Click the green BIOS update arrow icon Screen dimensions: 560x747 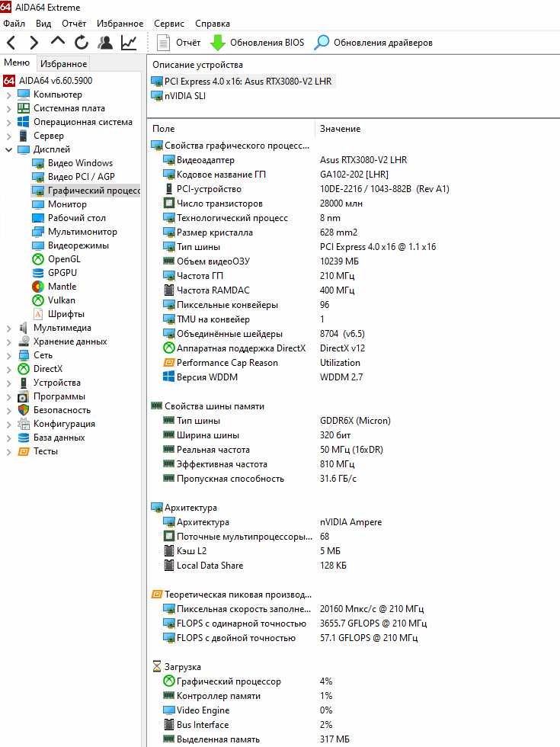pyautogui.click(x=218, y=43)
